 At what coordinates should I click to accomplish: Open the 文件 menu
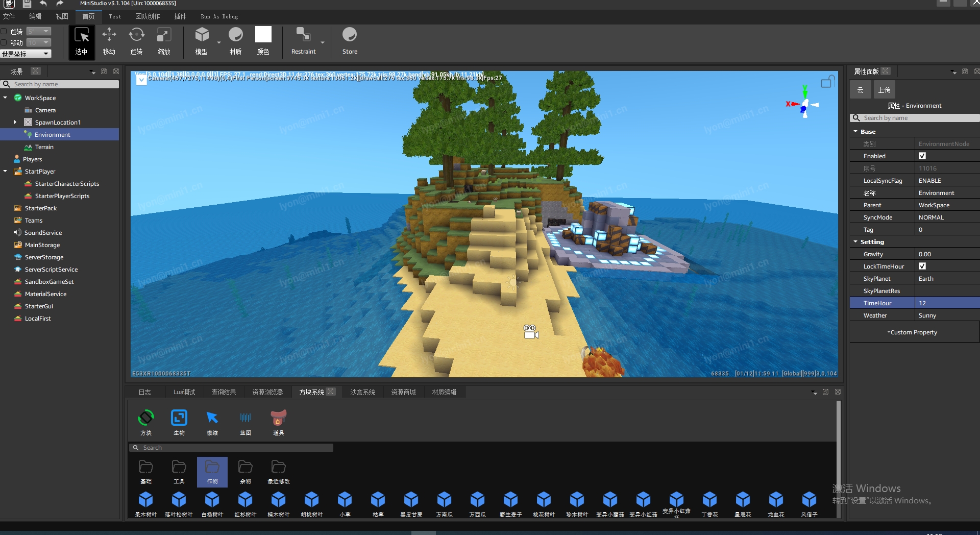point(9,16)
